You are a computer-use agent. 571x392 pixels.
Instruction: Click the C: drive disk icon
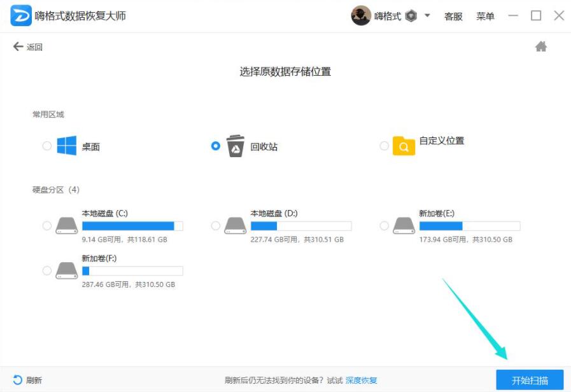[x=67, y=226]
